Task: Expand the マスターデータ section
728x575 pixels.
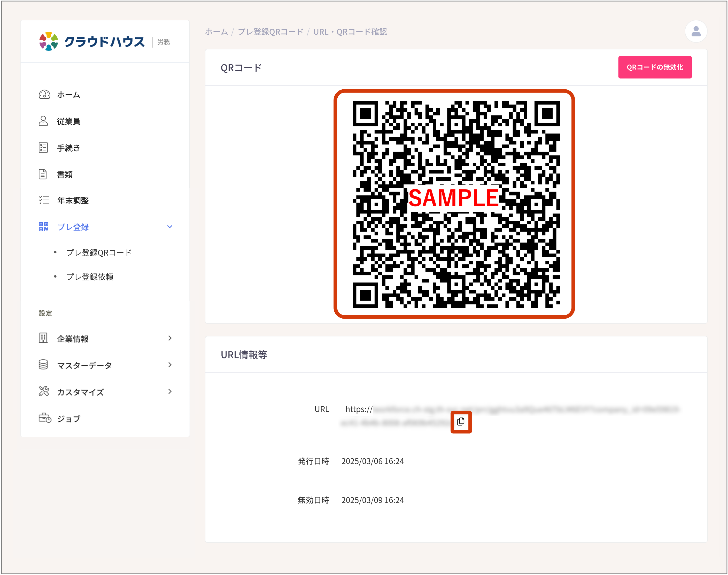Action: (x=170, y=365)
